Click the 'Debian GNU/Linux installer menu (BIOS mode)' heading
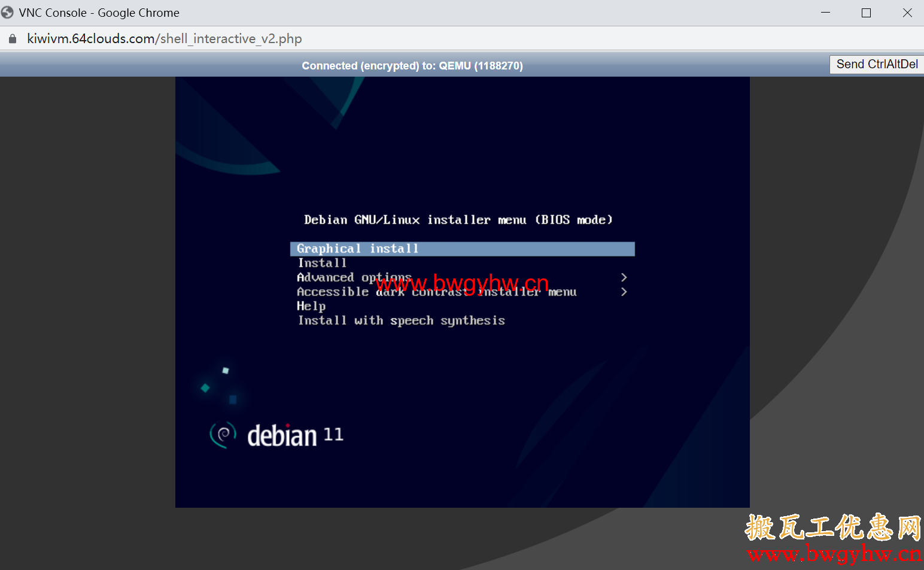924x570 pixels. pos(458,220)
